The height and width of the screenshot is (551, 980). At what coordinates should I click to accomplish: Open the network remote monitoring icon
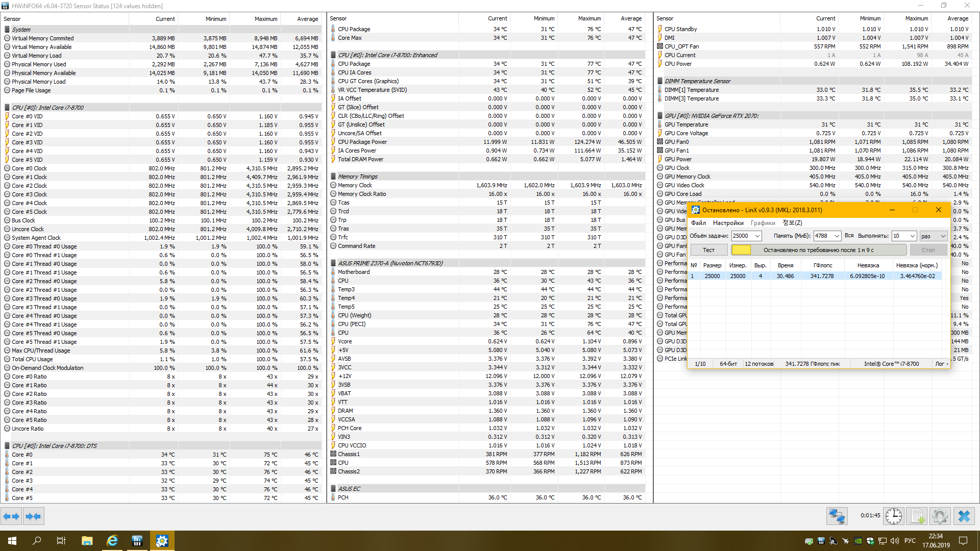(x=837, y=516)
